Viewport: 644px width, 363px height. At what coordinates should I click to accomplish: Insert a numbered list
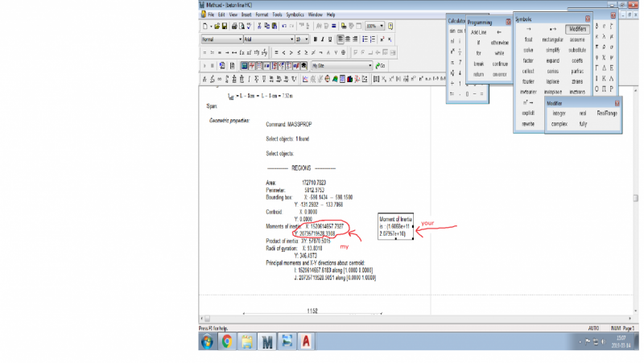point(373,39)
